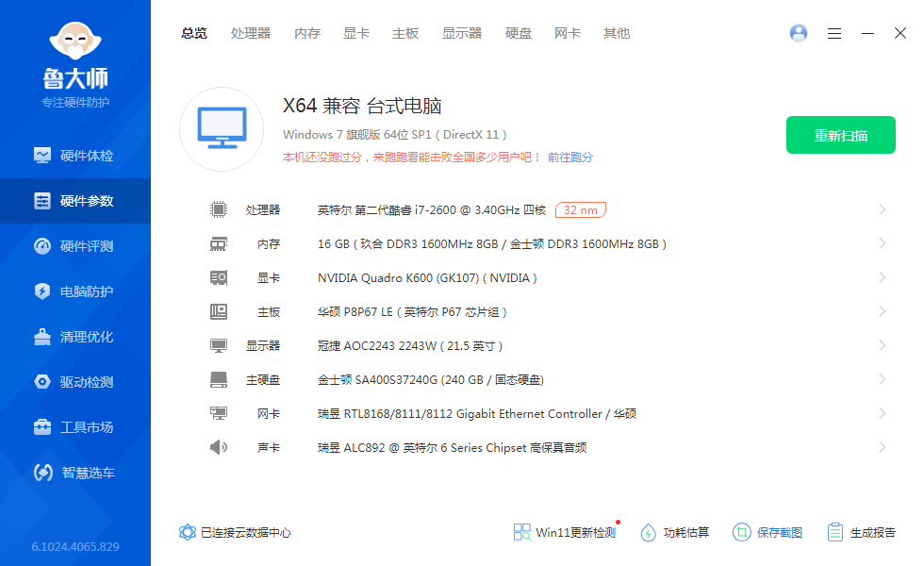Switch to the 主板 tab
Viewport: 924px width, 566px height.
click(405, 33)
